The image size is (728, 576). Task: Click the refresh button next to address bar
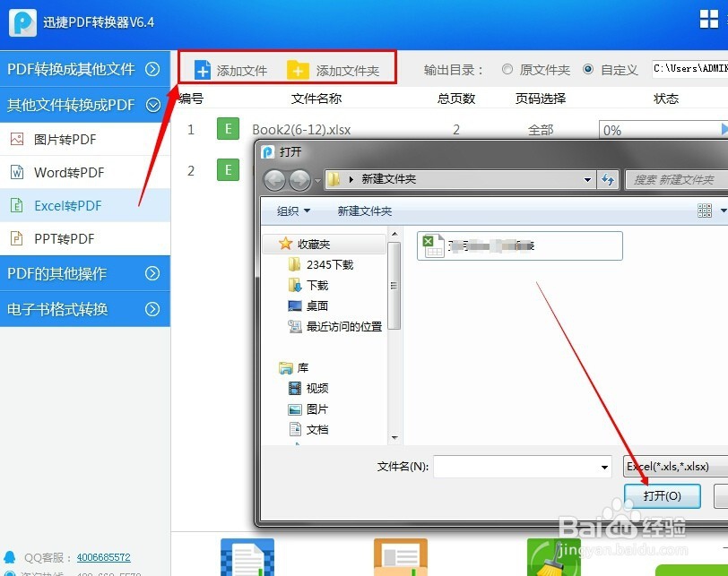pos(607,179)
